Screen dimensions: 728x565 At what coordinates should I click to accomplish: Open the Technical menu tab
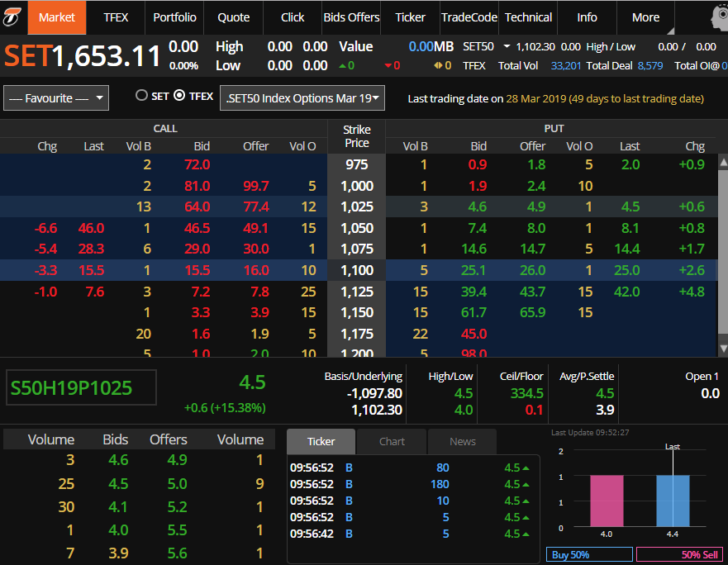(528, 17)
